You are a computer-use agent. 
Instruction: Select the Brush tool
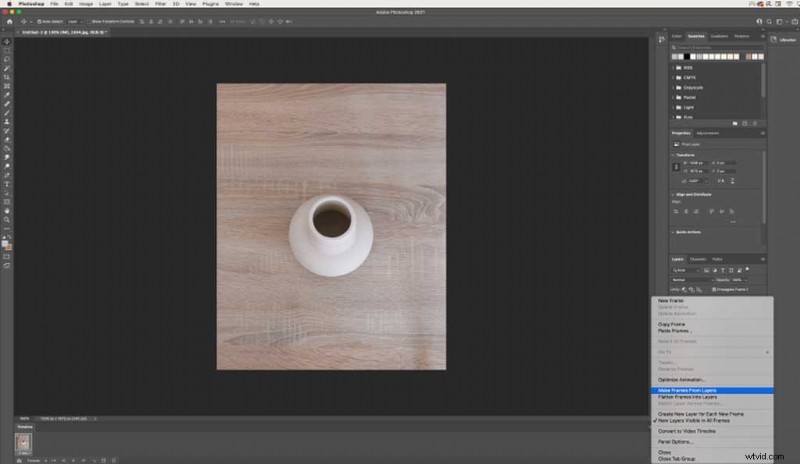pyautogui.click(x=7, y=113)
